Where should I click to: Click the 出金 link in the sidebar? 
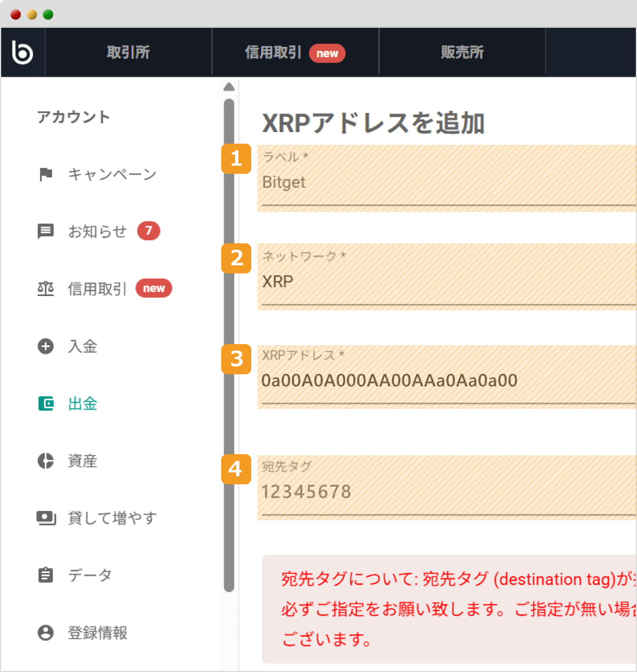point(82,403)
